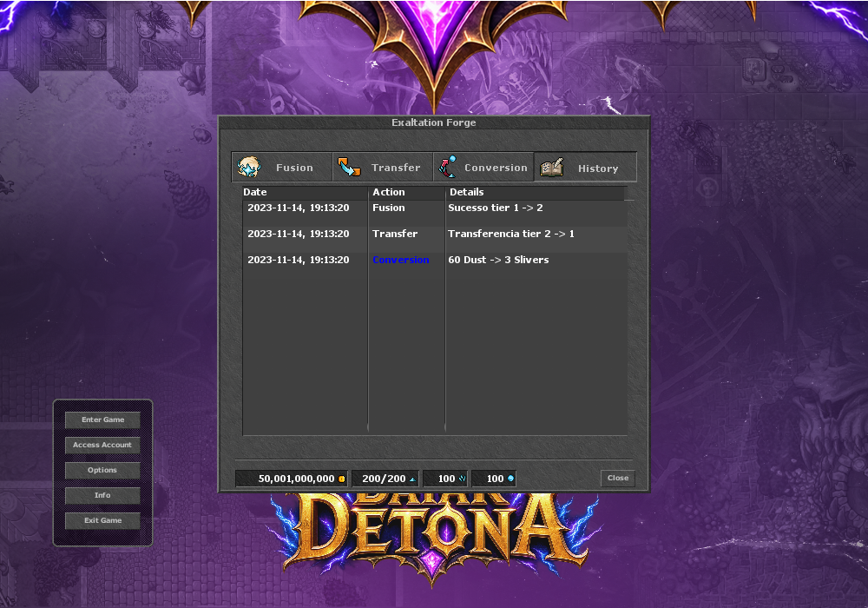Open the Options menu button
Image resolution: width=868 pixels, height=608 pixels.
(x=102, y=470)
